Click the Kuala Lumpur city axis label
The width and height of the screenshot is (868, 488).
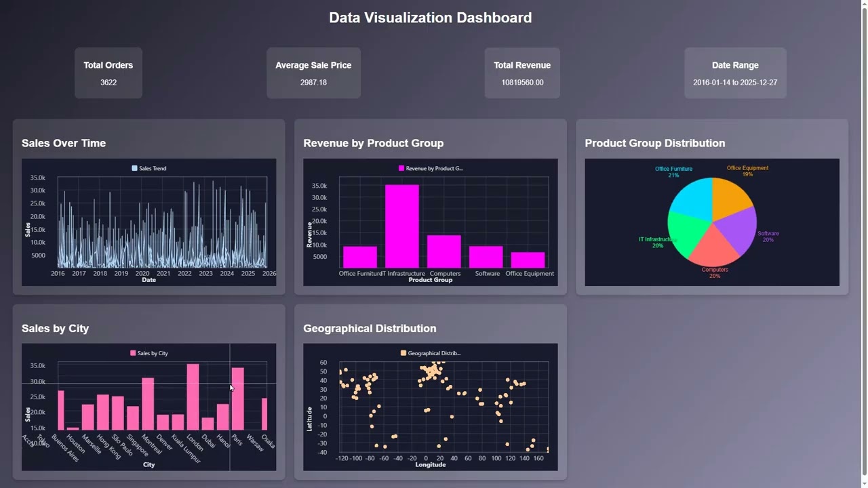(186, 448)
